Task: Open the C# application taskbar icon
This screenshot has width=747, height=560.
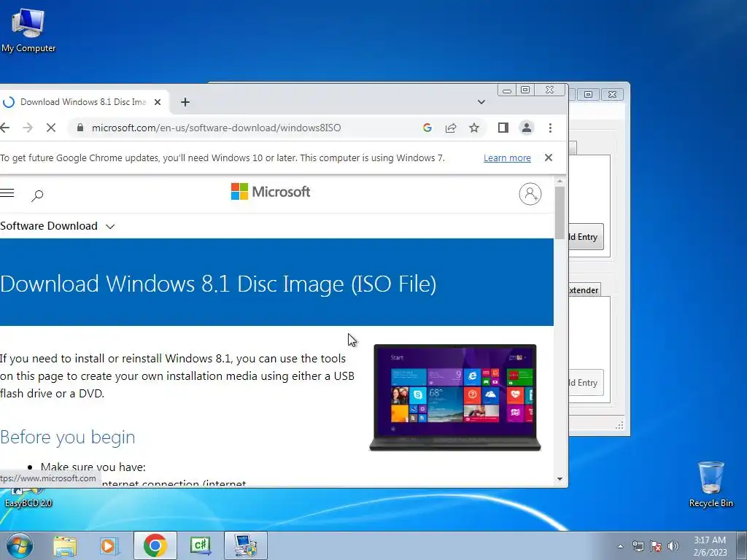Action: coord(201,545)
